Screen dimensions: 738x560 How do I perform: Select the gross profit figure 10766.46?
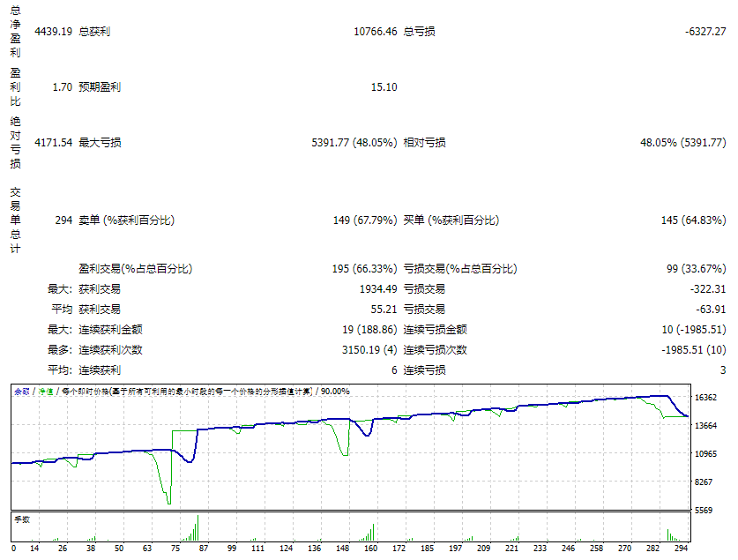375,32
